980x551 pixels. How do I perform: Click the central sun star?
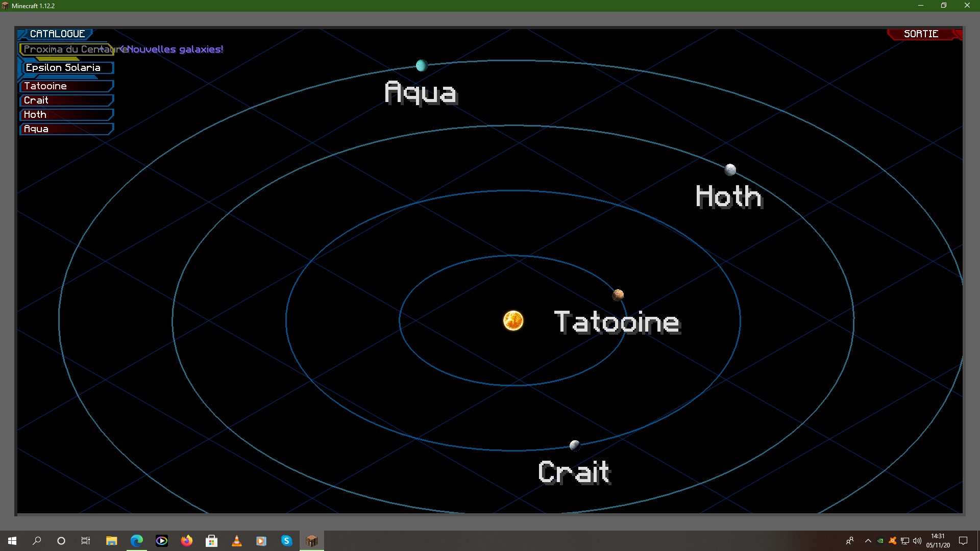pyautogui.click(x=513, y=320)
